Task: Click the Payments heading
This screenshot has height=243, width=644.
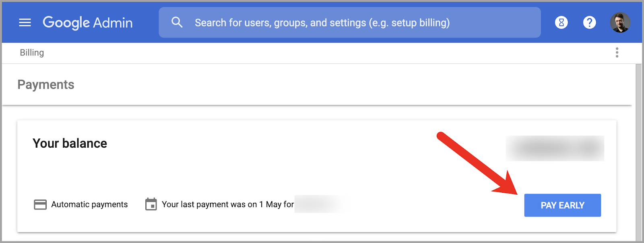Action: click(x=46, y=84)
